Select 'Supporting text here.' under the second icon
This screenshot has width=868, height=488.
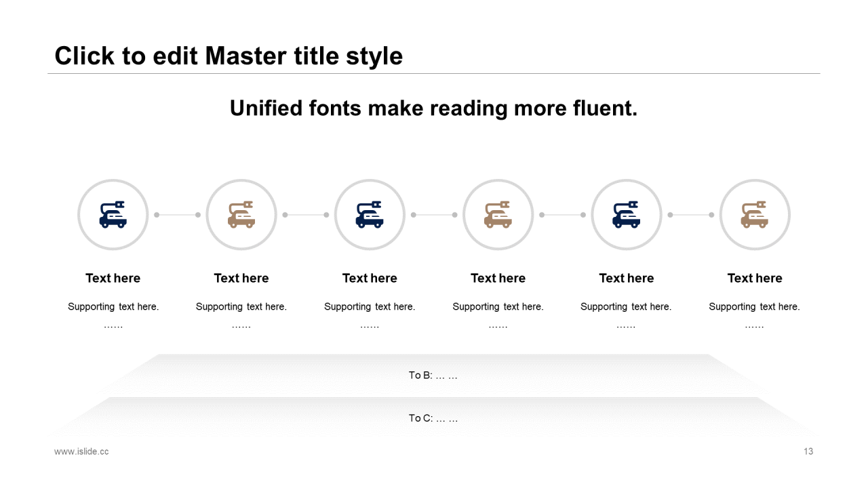click(241, 306)
